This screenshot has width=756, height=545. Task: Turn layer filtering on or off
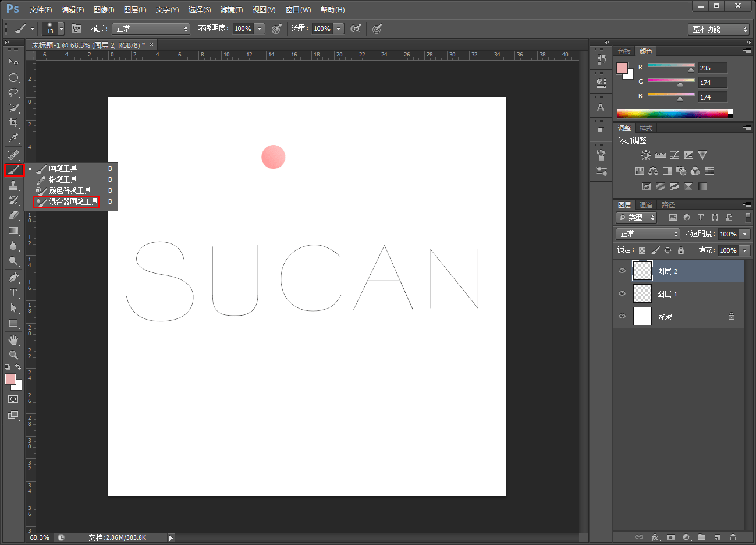pos(748,217)
